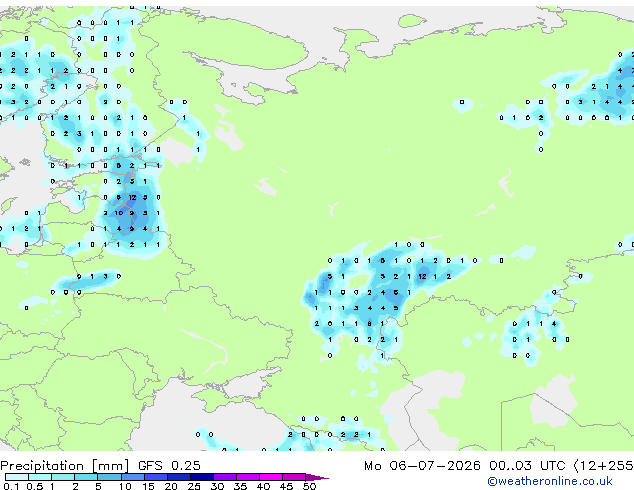Click the legend label '20'
The height and width of the screenshot is (490, 634).
pyautogui.click(x=171, y=486)
